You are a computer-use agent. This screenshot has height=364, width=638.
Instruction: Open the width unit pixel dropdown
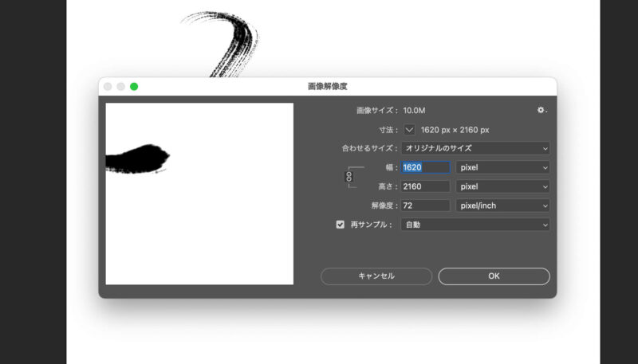click(502, 167)
